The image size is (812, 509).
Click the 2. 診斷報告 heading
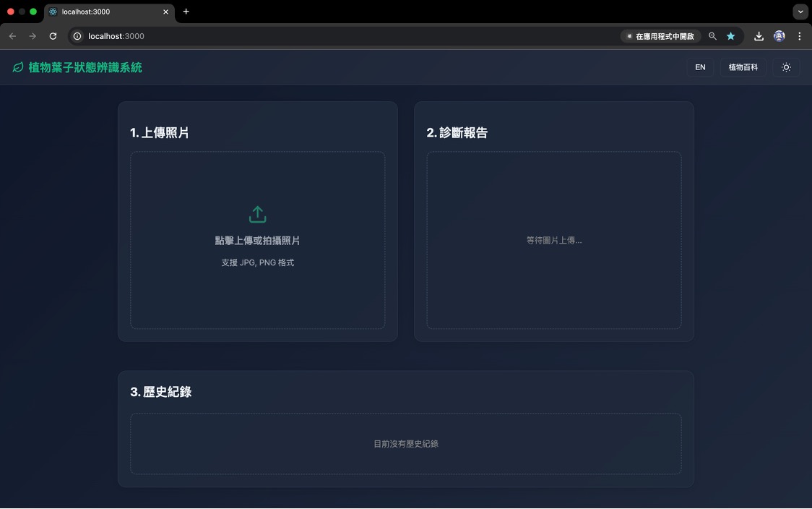pos(457,133)
